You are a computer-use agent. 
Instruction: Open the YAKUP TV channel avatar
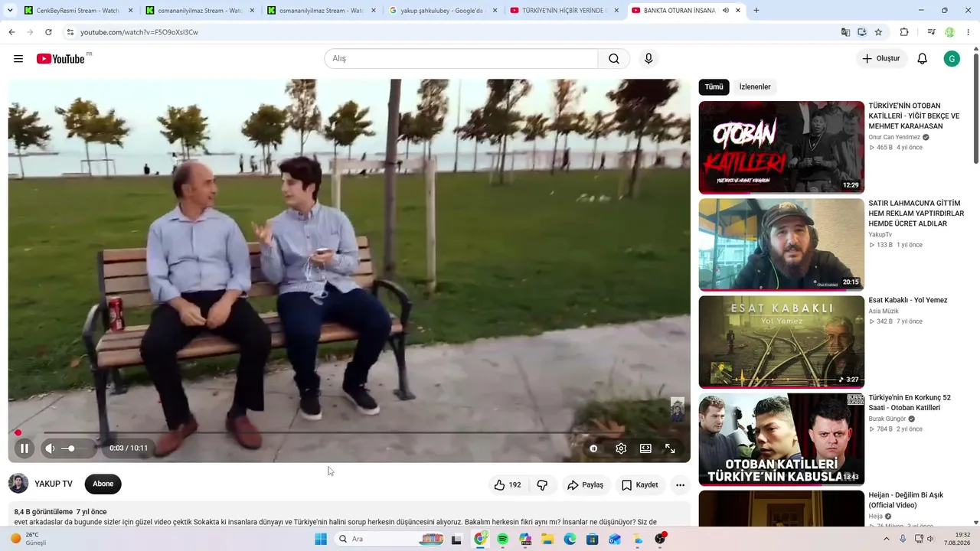(x=18, y=484)
